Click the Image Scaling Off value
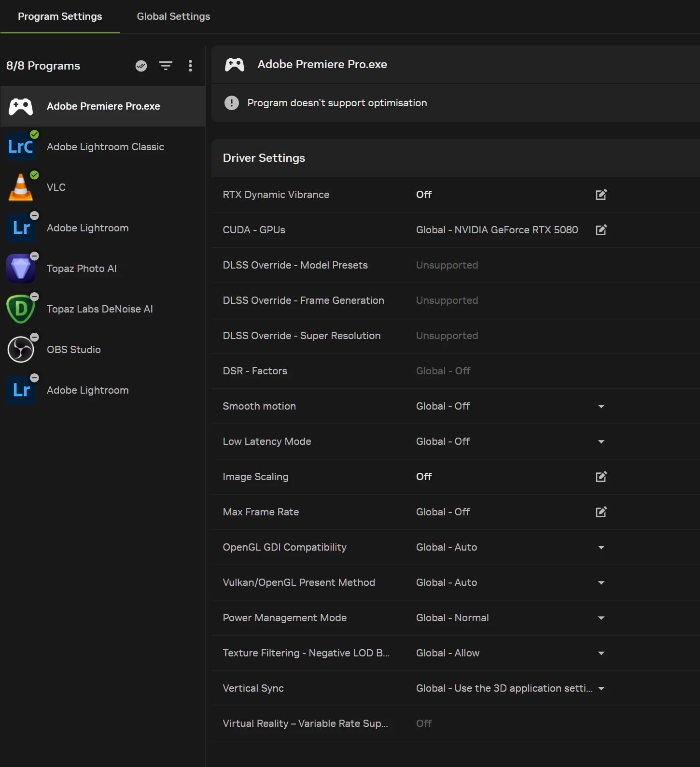The width and height of the screenshot is (700, 767). pos(424,477)
